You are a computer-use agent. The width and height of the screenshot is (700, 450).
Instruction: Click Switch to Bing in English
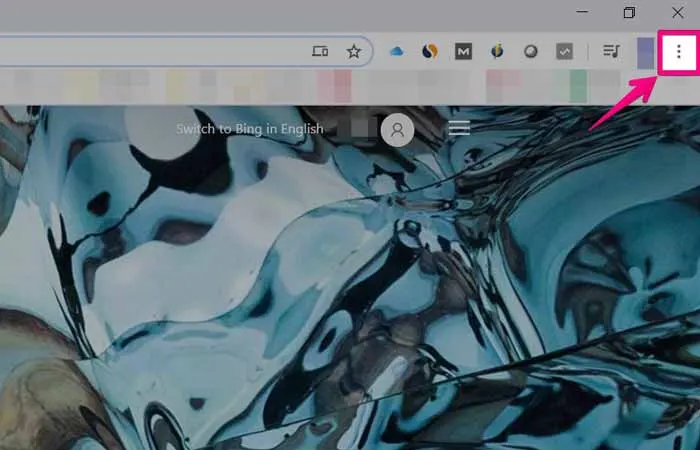[x=250, y=129]
